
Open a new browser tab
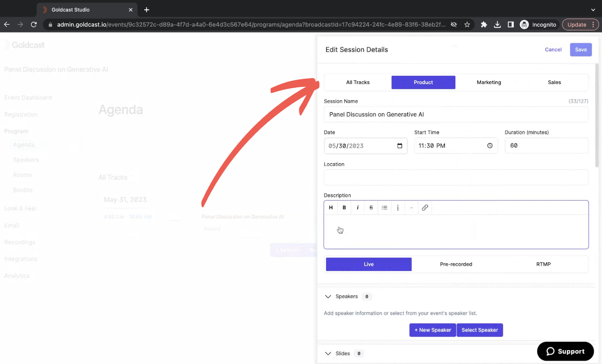pyautogui.click(x=147, y=10)
